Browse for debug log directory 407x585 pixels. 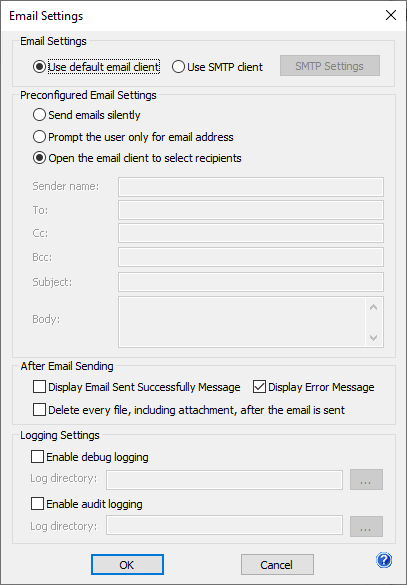click(366, 480)
